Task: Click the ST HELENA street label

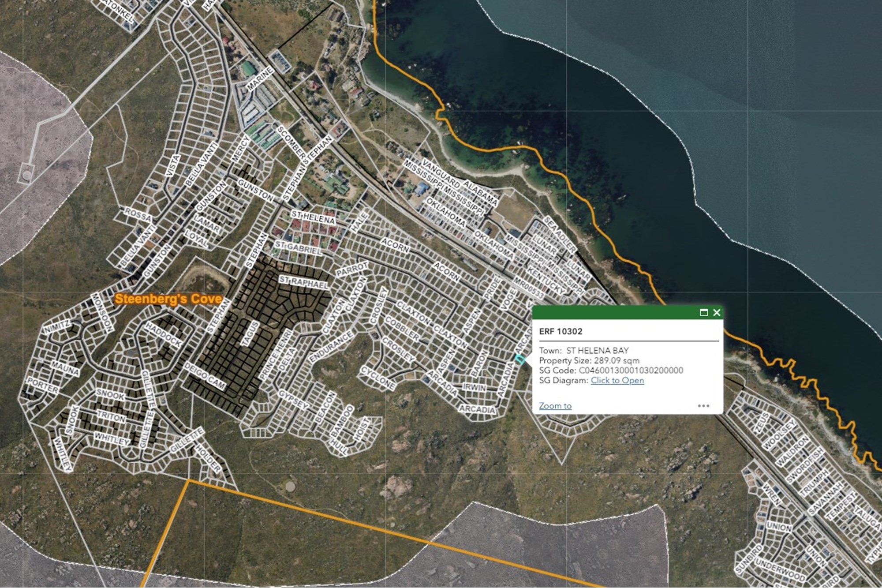Action: tap(313, 217)
